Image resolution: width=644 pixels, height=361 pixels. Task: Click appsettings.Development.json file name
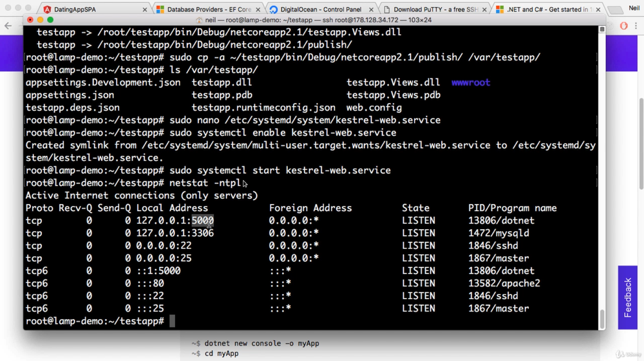(103, 82)
